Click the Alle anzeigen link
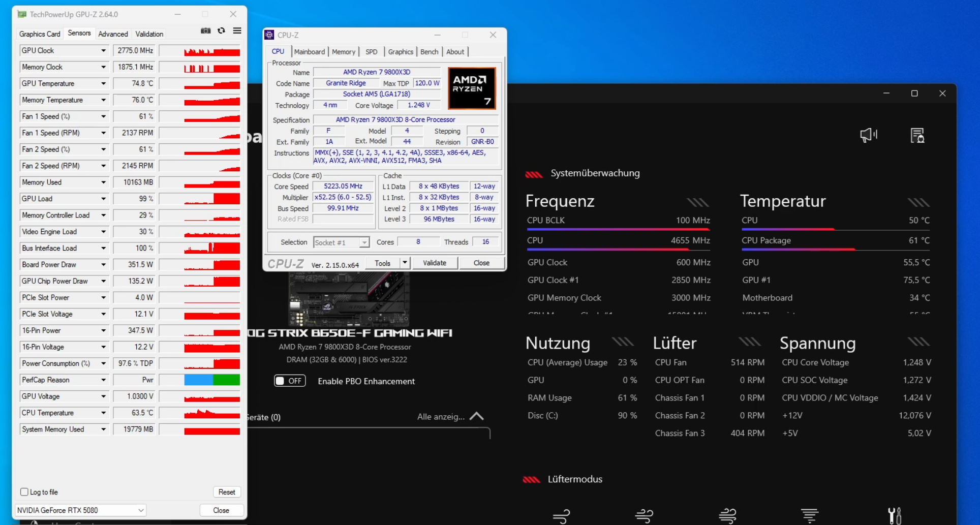This screenshot has width=980, height=525. pos(441,417)
